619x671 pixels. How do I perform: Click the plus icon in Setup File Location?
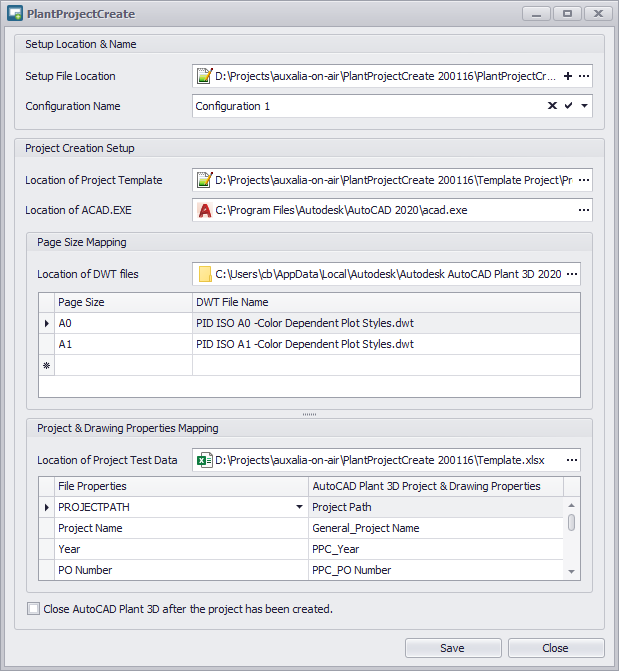pos(568,76)
